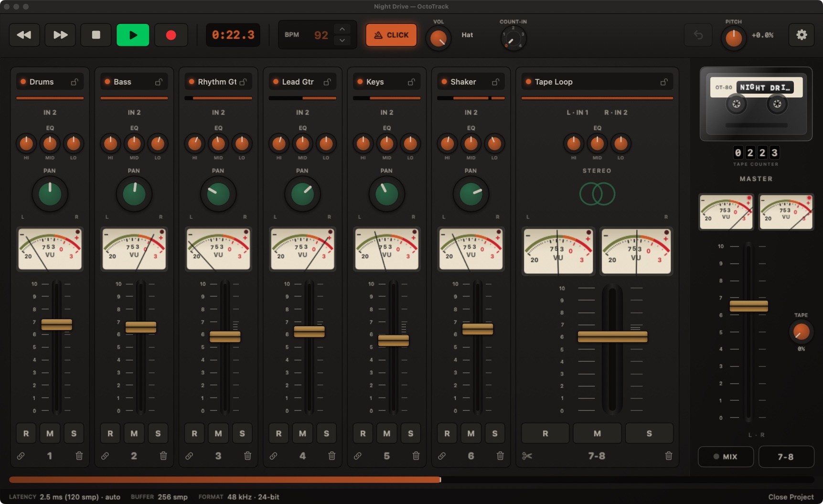Toggle the lock icon on Lead Gtr track
The image size is (823, 504).
327,82
